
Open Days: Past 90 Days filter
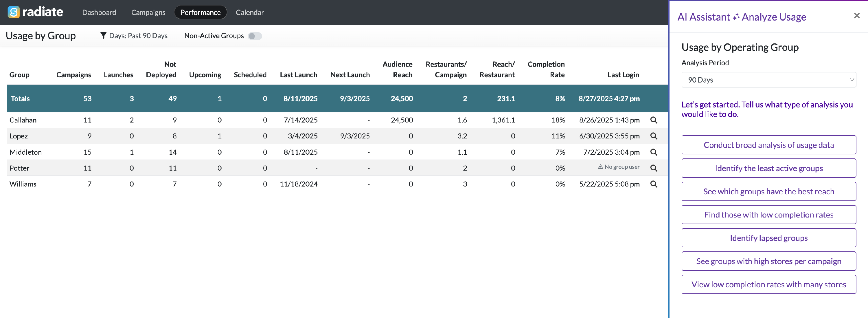[x=138, y=36]
